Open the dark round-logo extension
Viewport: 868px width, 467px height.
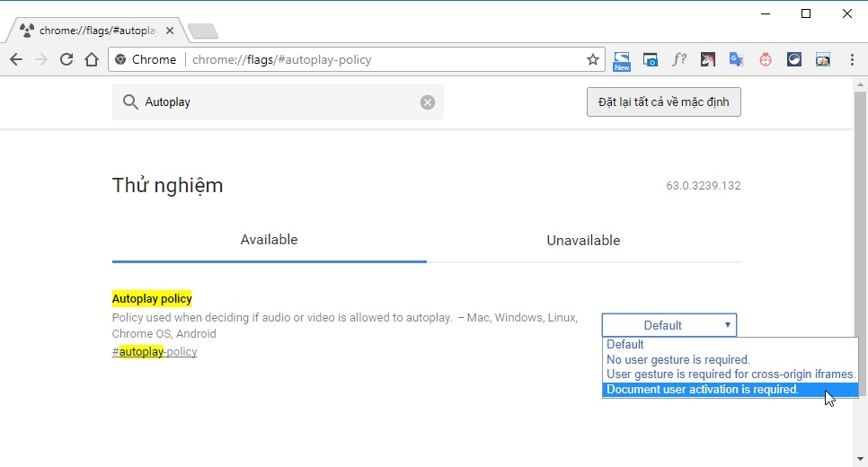(x=794, y=60)
